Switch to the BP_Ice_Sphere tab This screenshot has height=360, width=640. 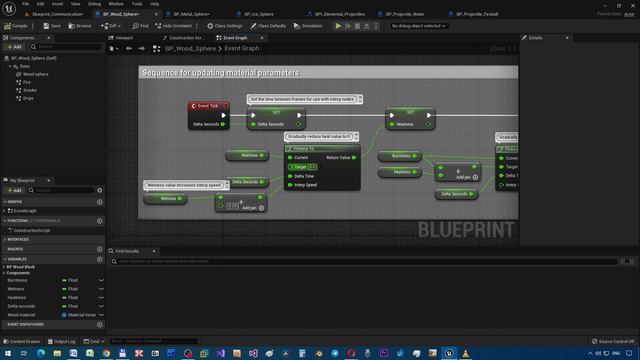[x=259, y=14]
